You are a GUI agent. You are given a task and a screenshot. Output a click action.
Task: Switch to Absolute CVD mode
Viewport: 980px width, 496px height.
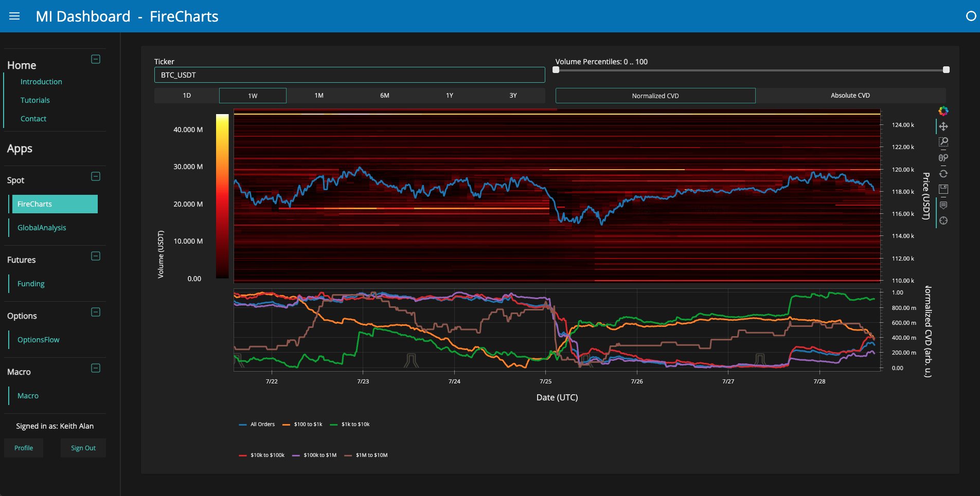(850, 96)
